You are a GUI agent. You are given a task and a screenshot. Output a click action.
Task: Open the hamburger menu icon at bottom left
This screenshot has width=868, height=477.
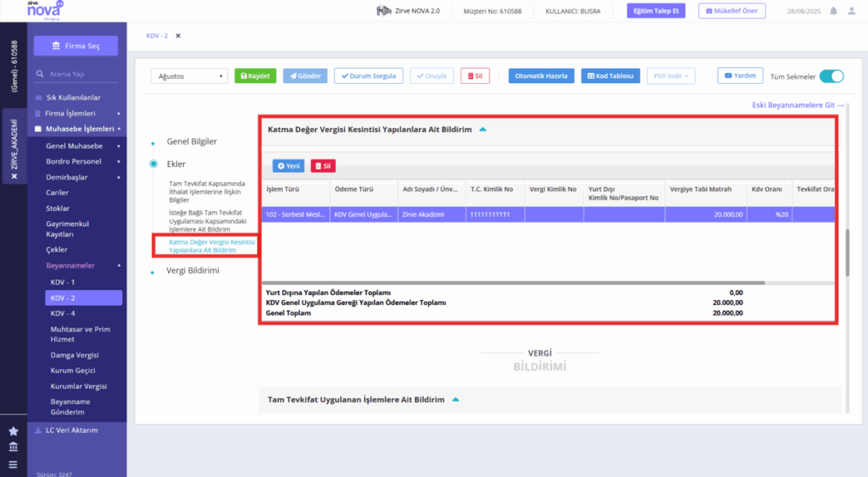[14, 464]
